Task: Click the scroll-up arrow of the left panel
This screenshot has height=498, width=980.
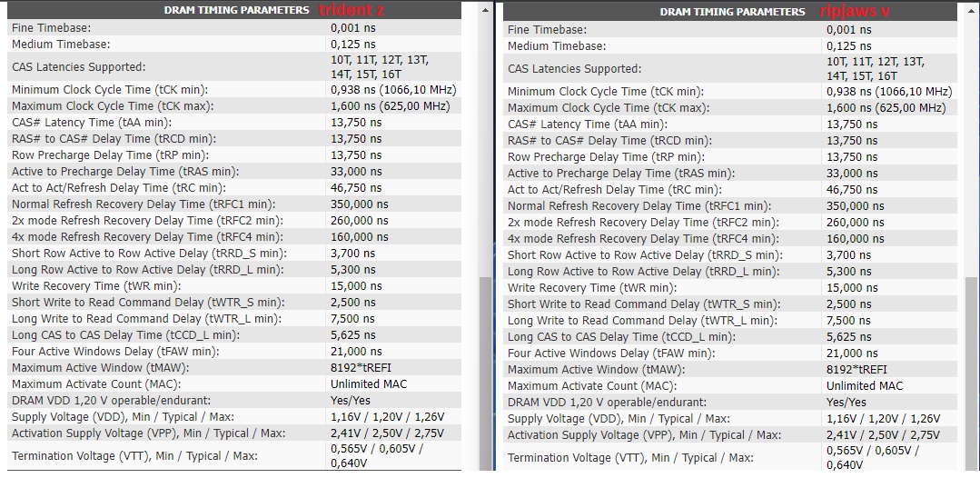Action: (485, 9)
